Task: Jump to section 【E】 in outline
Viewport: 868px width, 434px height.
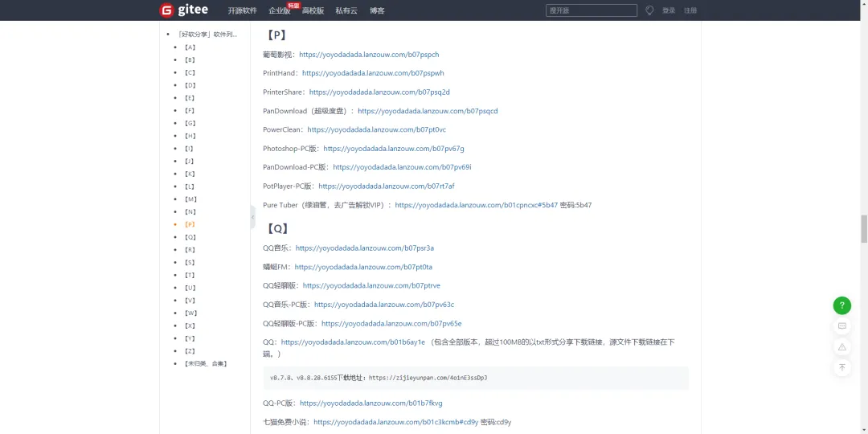Action: click(190, 98)
